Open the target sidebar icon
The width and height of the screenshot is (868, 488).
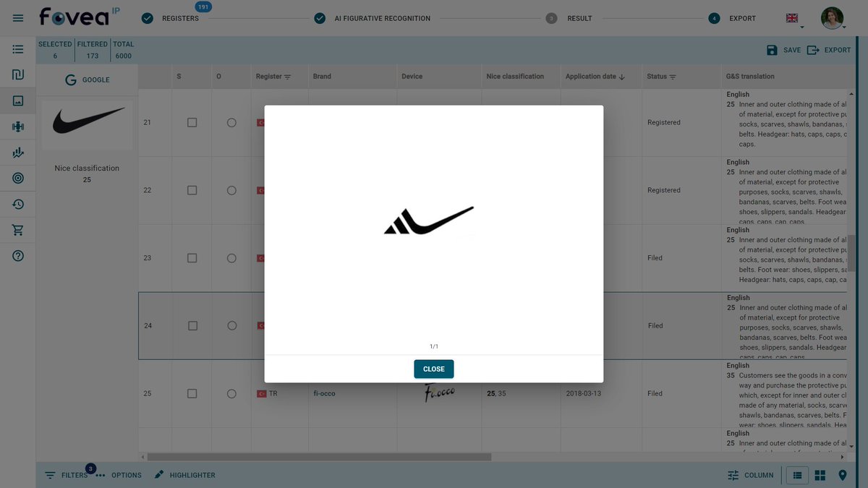pos(18,179)
